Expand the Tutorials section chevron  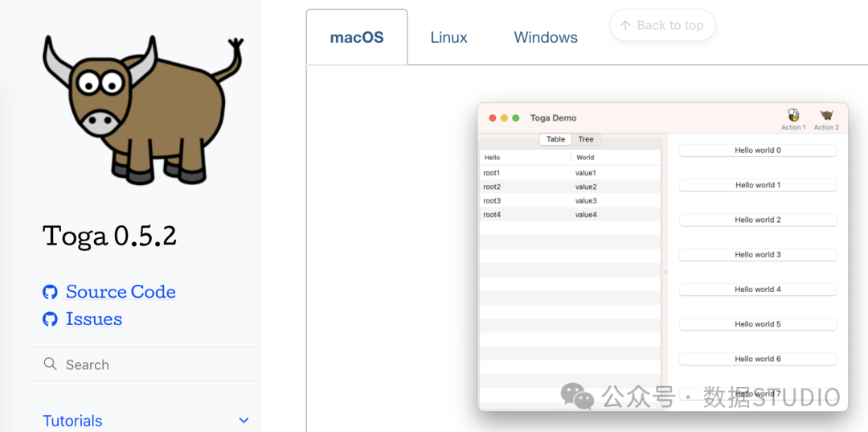point(244,421)
